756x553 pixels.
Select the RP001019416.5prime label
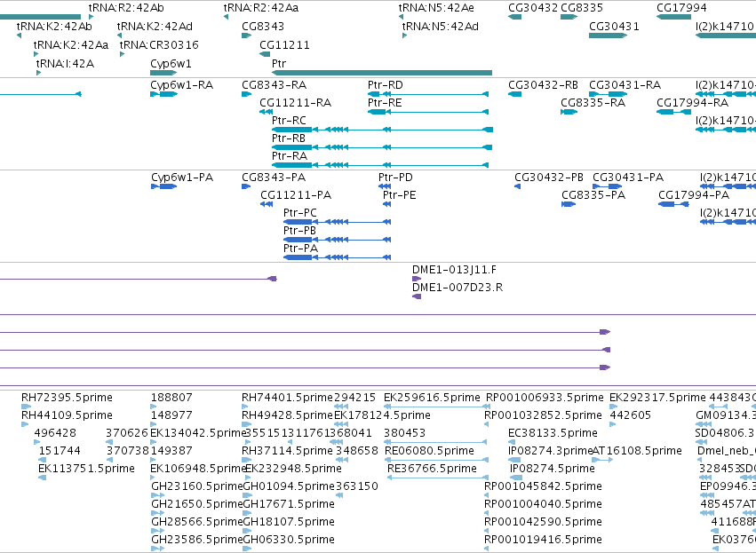tap(543, 540)
